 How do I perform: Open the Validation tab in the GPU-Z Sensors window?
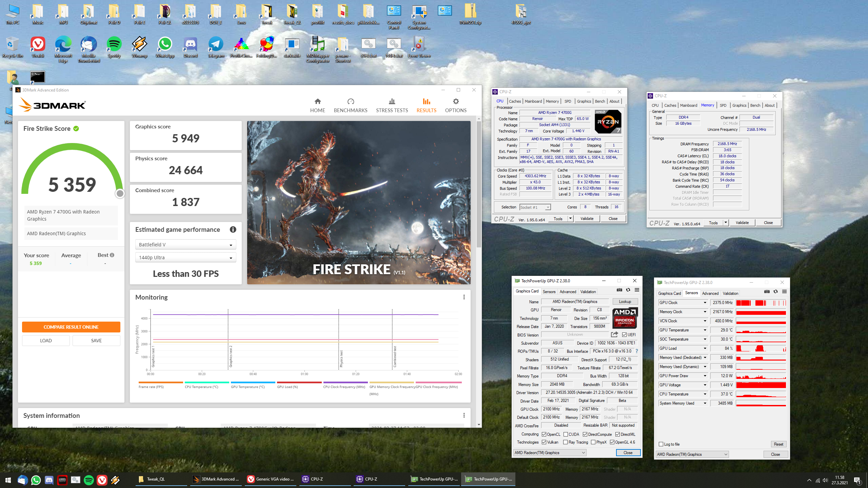730,293
